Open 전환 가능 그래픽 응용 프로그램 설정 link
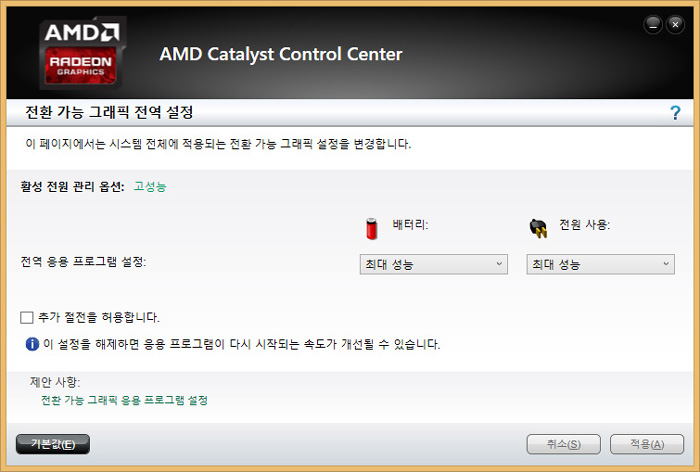Image resolution: width=700 pixels, height=472 pixels. (124, 400)
